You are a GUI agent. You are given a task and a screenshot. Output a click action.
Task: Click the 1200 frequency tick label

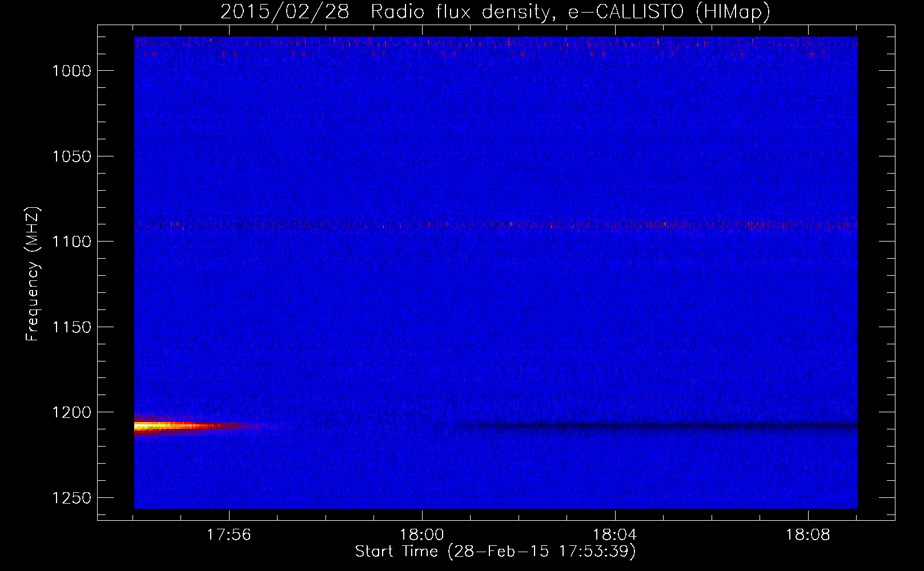pos(71,412)
